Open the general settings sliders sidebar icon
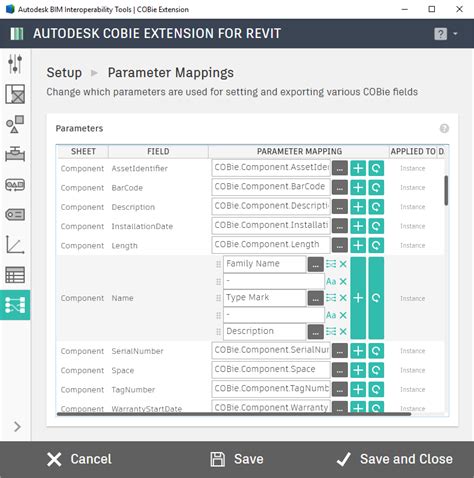This screenshot has height=478, width=474. point(15,64)
